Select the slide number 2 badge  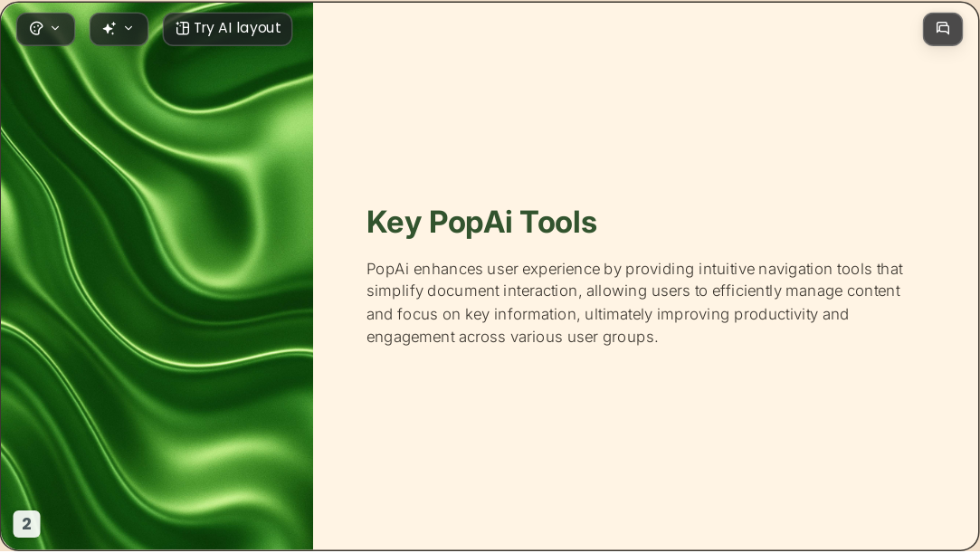click(x=26, y=524)
